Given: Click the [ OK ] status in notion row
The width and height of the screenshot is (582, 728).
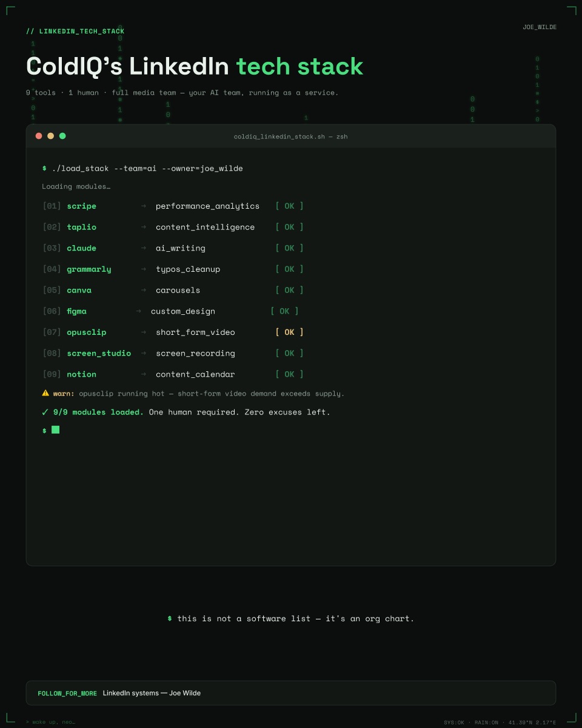Looking at the screenshot, I should (289, 374).
